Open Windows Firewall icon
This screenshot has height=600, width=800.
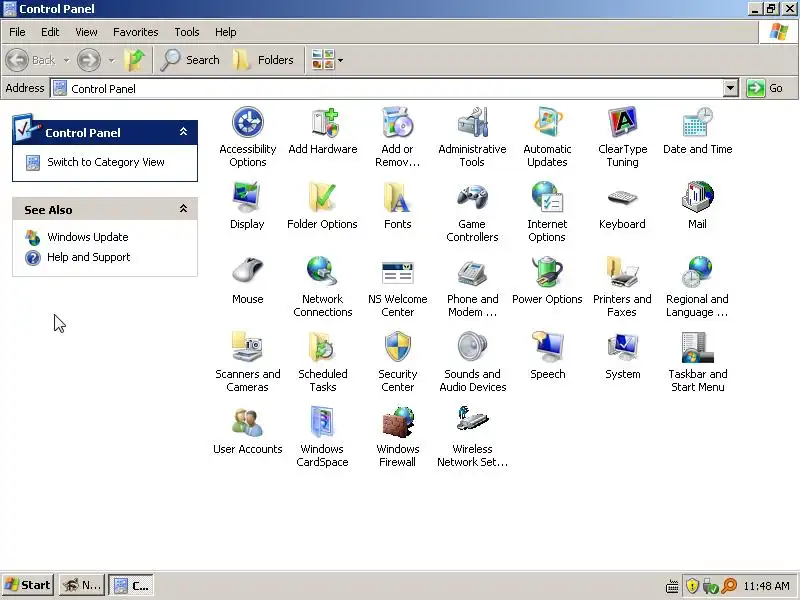pos(397,422)
